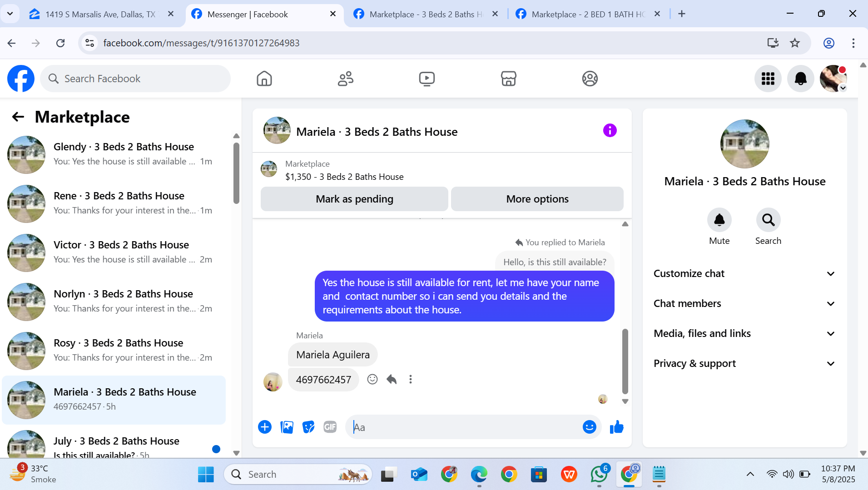
Task: Open Rene conversation in the list
Action: [114, 203]
